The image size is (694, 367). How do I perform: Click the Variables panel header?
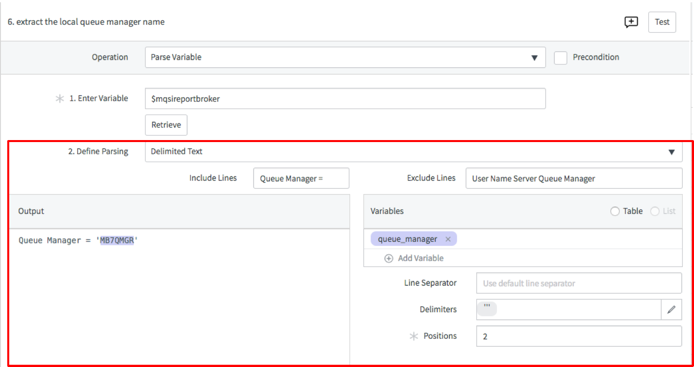[523, 211]
